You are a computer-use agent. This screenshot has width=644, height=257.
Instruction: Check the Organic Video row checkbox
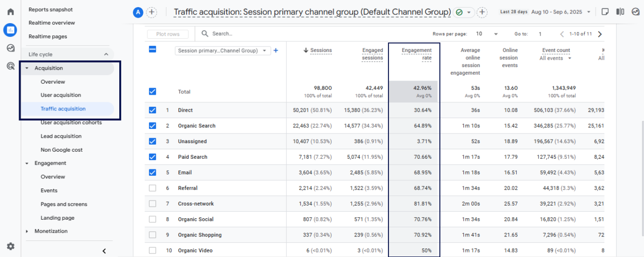(x=152, y=250)
